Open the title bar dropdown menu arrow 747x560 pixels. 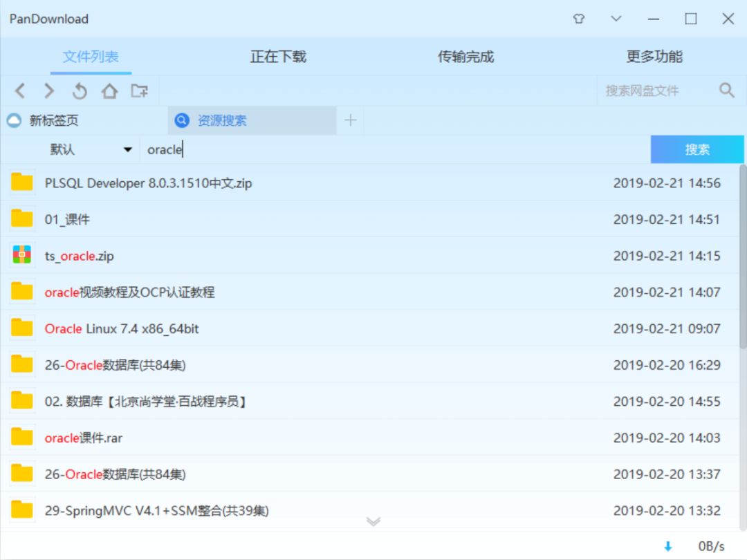[616, 19]
